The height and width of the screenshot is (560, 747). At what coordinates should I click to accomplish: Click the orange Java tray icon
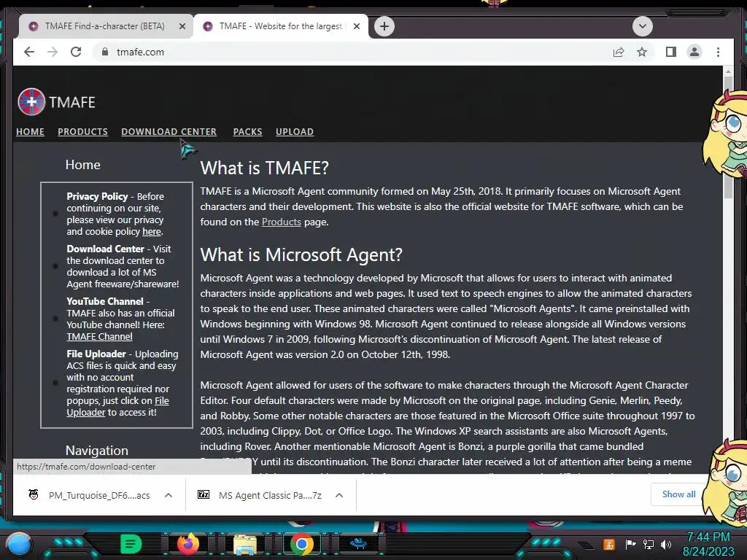pyautogui.click(x=608, y=544)
